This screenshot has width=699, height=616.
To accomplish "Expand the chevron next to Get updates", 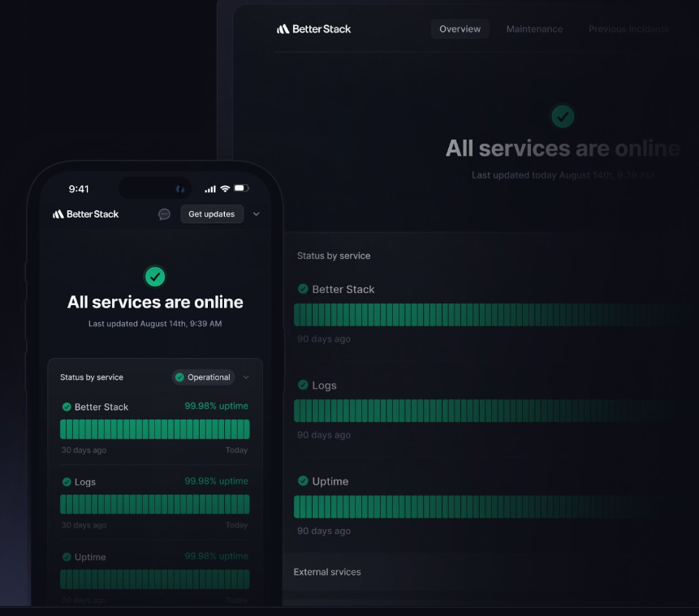I will click(x=257, y=214).
